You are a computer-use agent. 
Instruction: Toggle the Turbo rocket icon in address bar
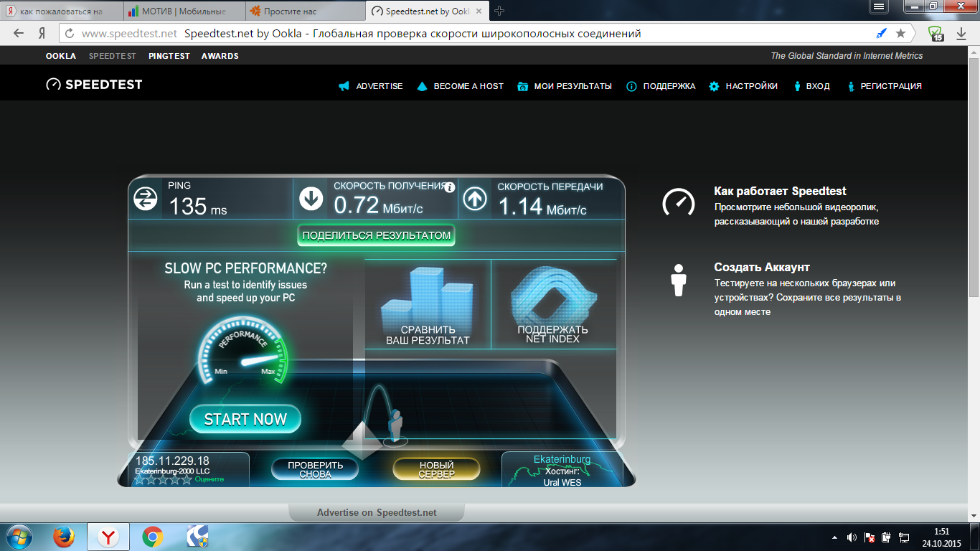click(x=882, y=34)
